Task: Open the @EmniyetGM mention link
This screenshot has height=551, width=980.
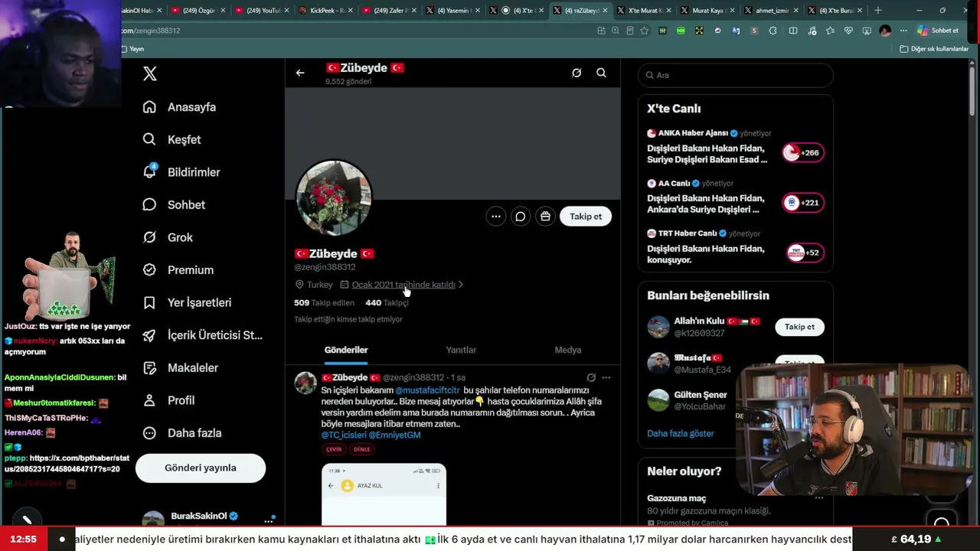Action: (394, 435)
